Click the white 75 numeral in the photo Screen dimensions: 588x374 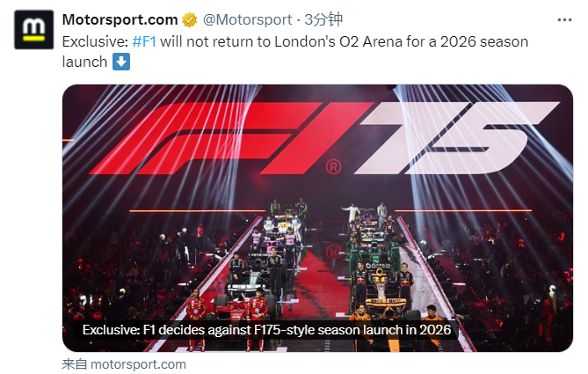coord(455,138)
